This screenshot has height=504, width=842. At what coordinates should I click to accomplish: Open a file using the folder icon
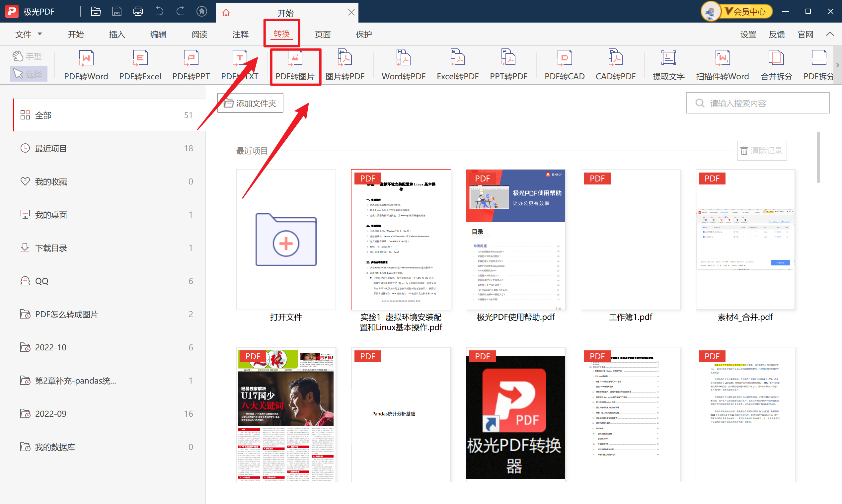96,12
